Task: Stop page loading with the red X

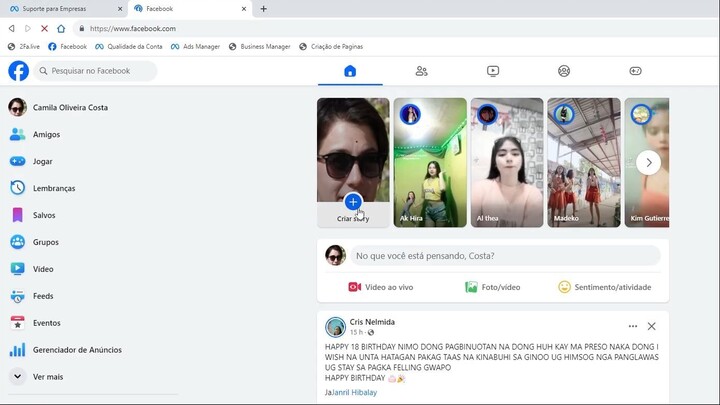Action: coord(45,28)
